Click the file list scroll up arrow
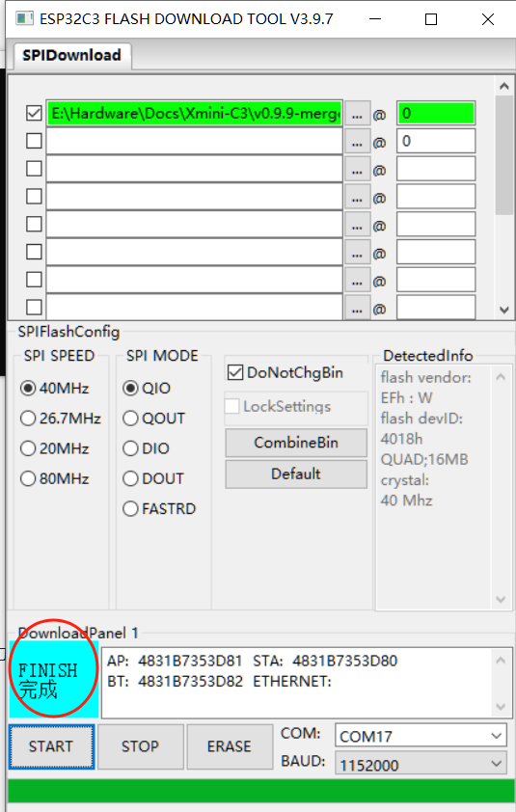The width and height of the screenshot is (516, 812). coord(504,87)
